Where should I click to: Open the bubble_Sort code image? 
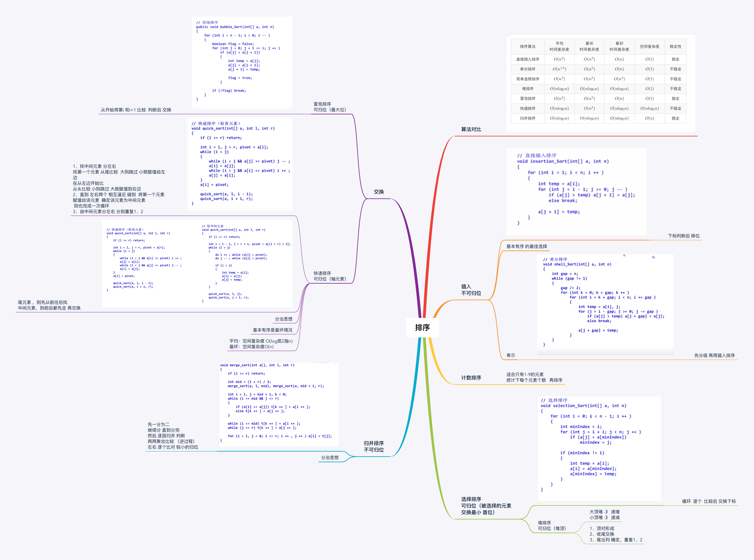click(x=242, y=63)
